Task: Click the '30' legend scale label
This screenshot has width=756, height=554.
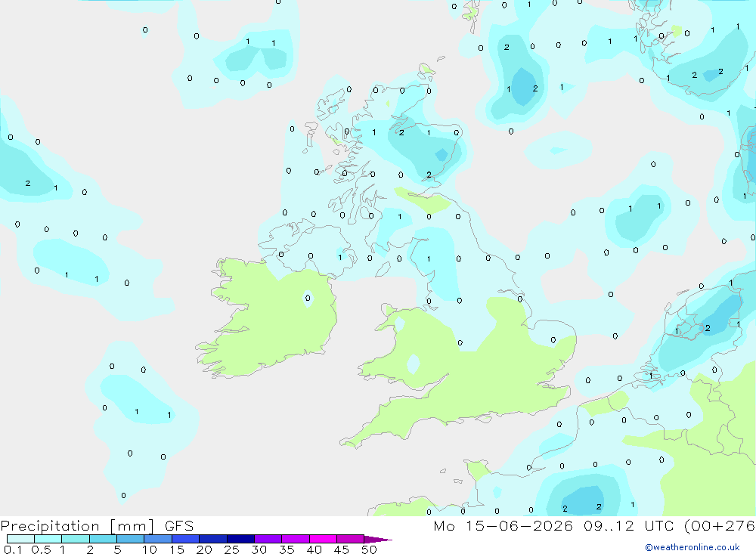Action: pyautogui.click(x=259, y=549)
